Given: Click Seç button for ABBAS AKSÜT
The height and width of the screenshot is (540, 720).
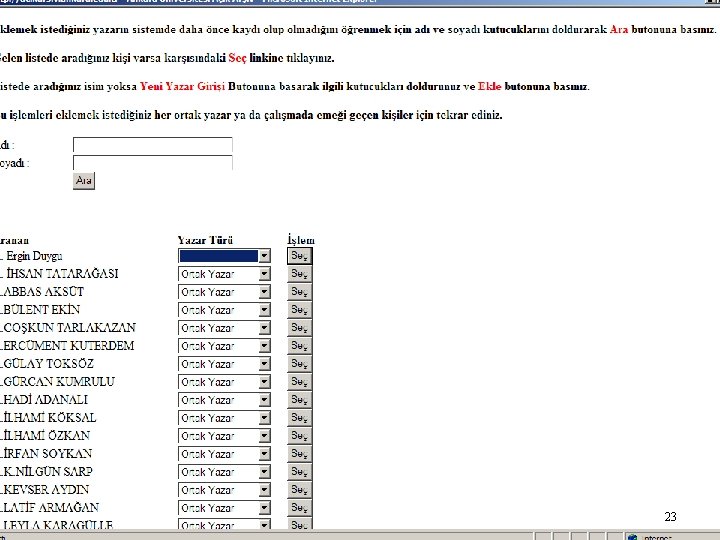Looking at the screenshot, I should pos(299,292).
